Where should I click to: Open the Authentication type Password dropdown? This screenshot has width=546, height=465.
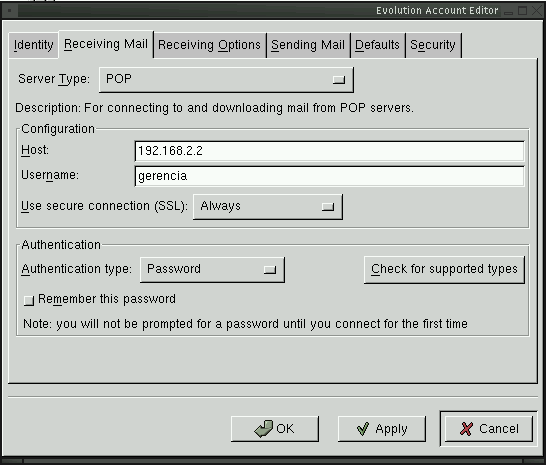[212, 270]
